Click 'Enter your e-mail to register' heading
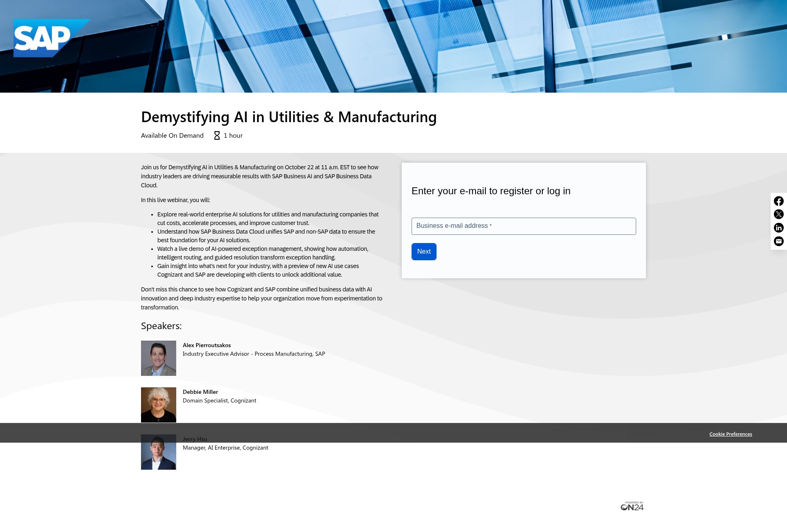Viewport: 787px width, 532px height. click(x=491, y=191)
